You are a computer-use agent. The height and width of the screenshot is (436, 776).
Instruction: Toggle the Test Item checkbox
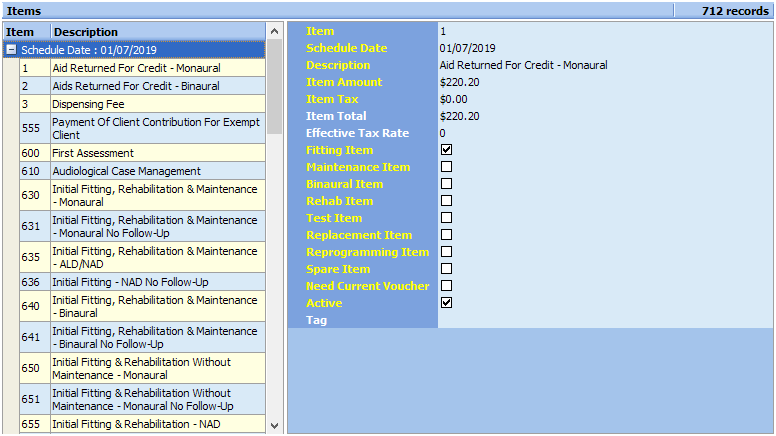point(446,218)
